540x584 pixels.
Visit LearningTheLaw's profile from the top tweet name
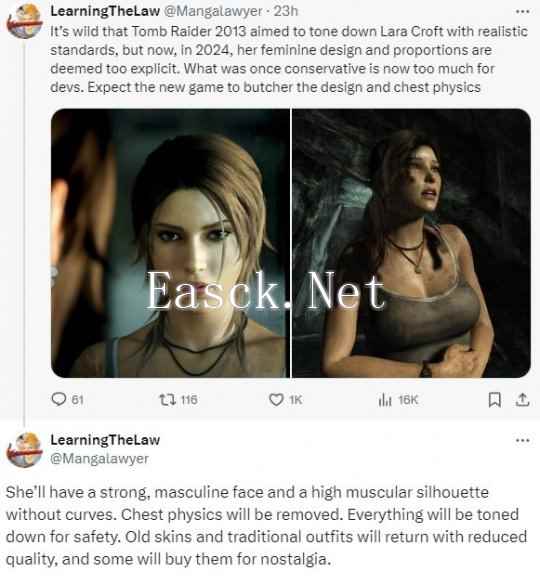pos(105,11)
